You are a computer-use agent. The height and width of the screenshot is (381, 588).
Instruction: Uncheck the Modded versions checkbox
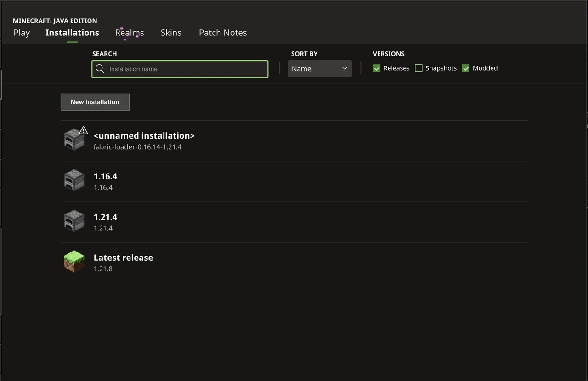(466, 68)
